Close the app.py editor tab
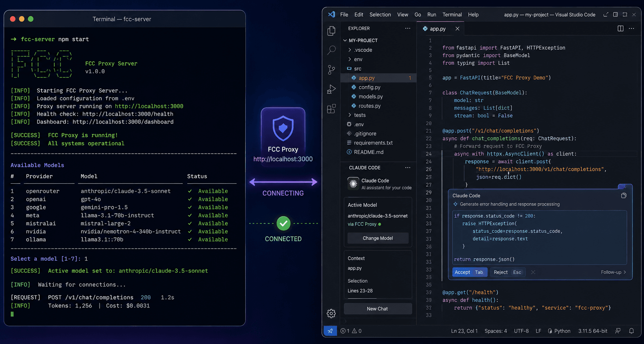 pos(457,29)
